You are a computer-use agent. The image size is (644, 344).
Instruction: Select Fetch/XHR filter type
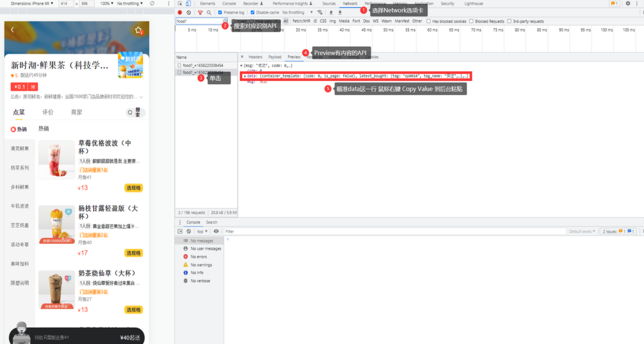(x=301, y=21)
